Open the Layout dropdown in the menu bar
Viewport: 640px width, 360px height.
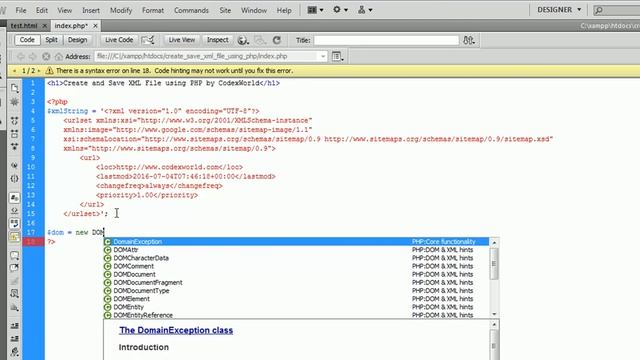click(315, 10)
